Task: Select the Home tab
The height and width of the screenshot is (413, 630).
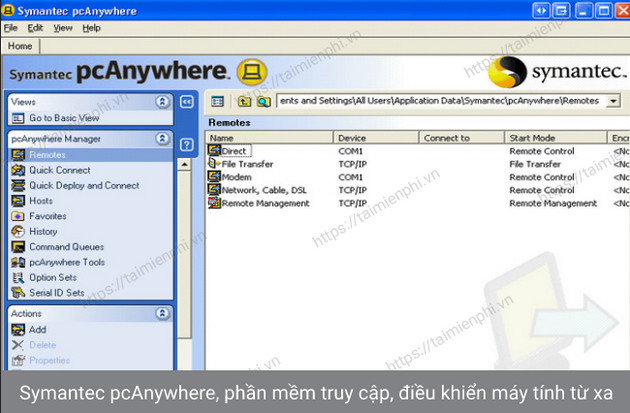Action: point(20,46)
